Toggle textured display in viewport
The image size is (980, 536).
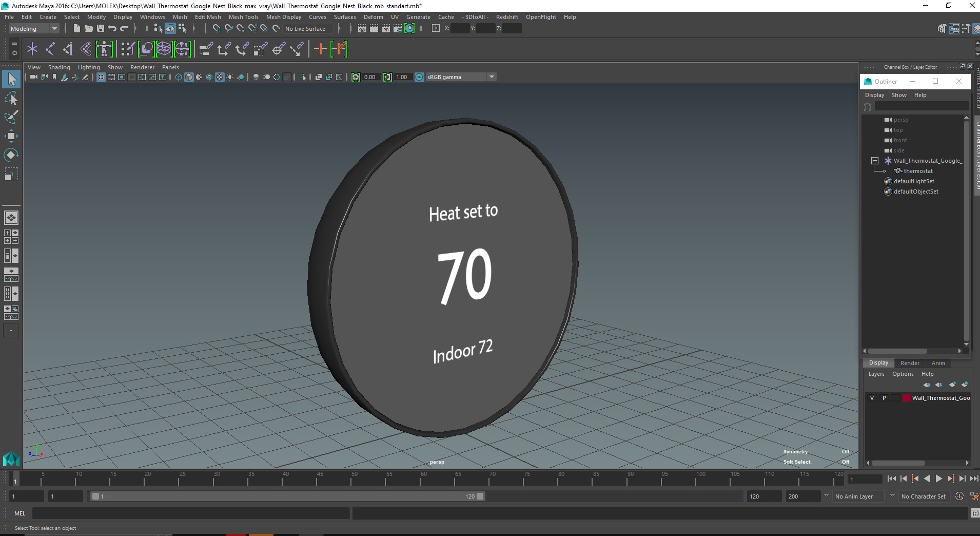click(220, 77)
